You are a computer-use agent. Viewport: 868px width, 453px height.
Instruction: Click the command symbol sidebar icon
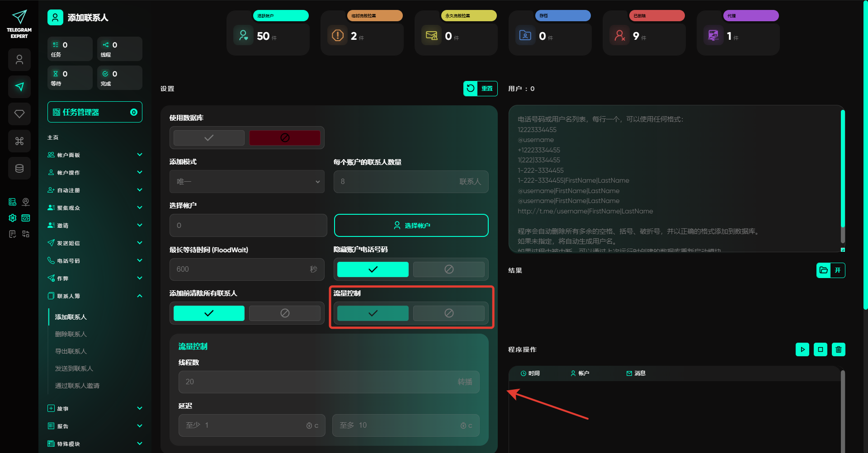point(19,141)
